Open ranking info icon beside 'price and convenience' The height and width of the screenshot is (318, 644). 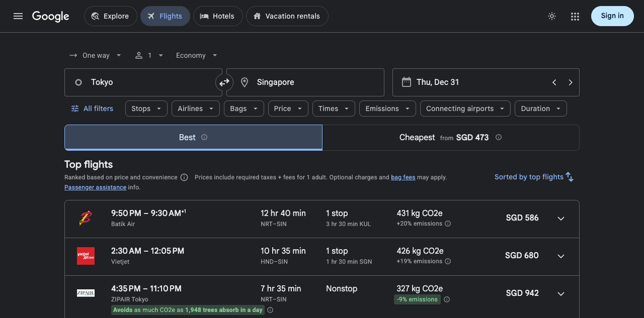(x=184, y=177)
